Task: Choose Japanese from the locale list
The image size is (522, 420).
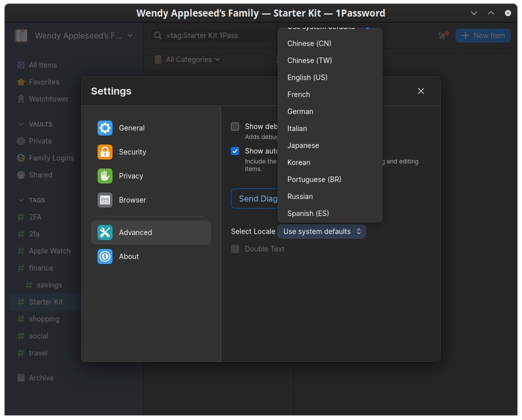Action: tap(303, 145)
